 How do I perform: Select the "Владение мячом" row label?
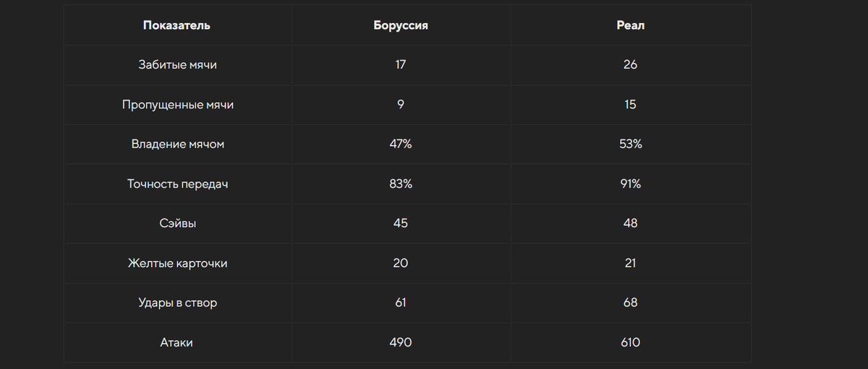pyautogui.click(x=177, y=144)
